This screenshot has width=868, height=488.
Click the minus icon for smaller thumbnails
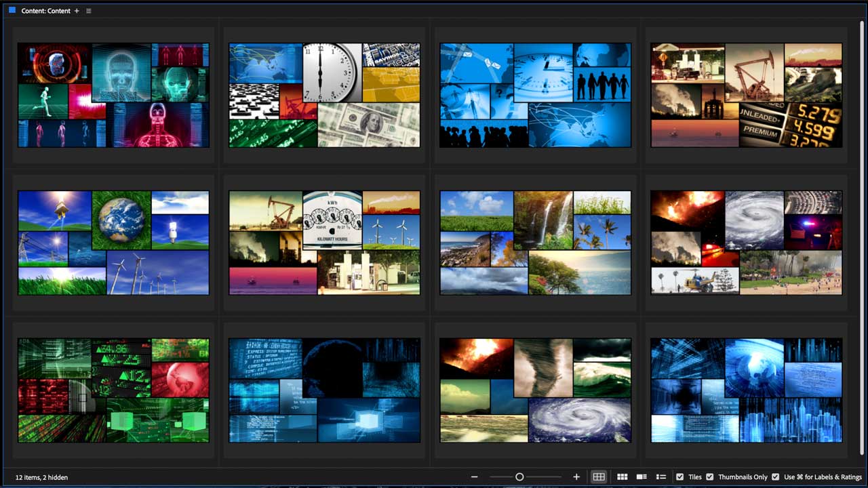(x=475, y=477)
